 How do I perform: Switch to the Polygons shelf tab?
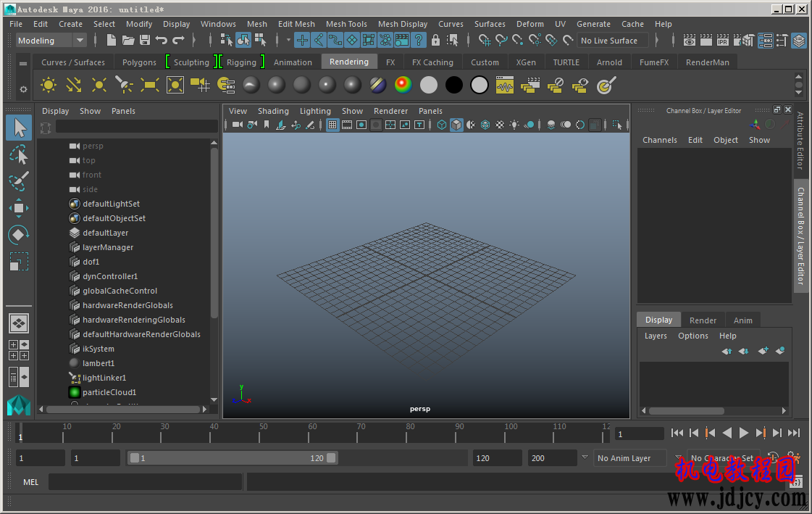(139, 62)
